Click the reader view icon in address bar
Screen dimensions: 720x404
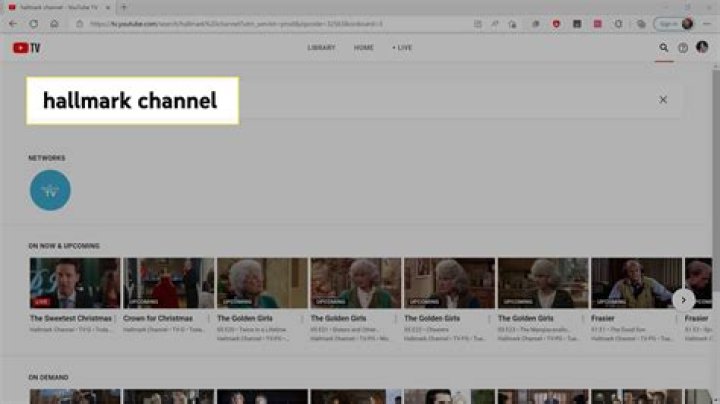(x=478, y=24)
